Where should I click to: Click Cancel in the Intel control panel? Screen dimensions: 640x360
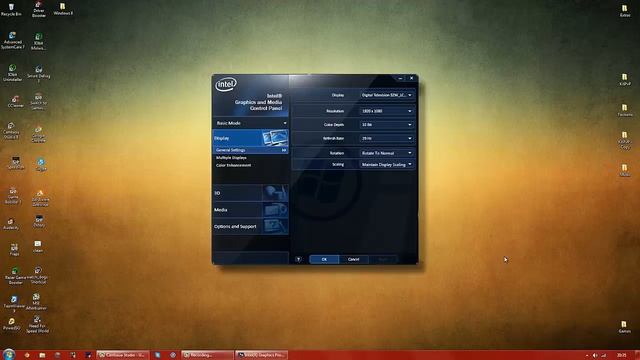tap(353, 259)
